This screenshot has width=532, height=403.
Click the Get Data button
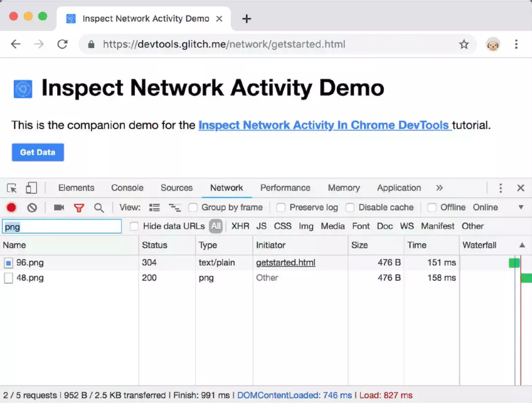[x=37, y=152]
